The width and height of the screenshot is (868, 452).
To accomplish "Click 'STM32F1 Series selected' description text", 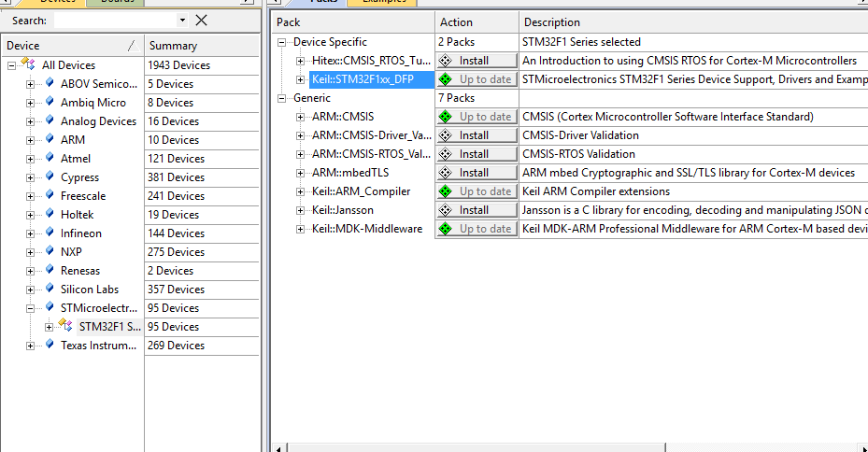I will [x=581, y=42].
